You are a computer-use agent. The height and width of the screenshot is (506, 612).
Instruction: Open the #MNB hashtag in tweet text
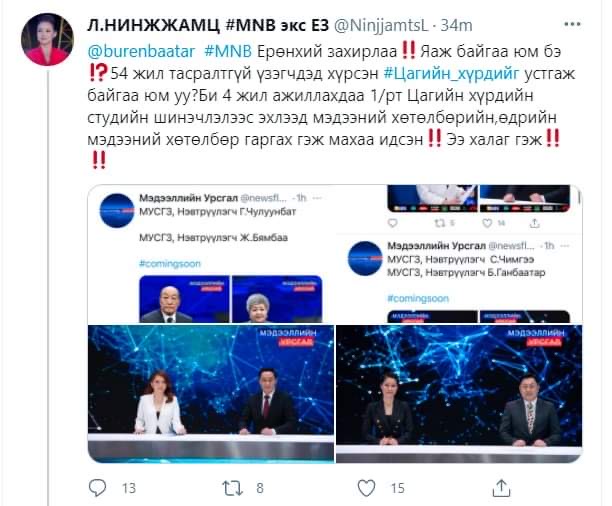228,51
